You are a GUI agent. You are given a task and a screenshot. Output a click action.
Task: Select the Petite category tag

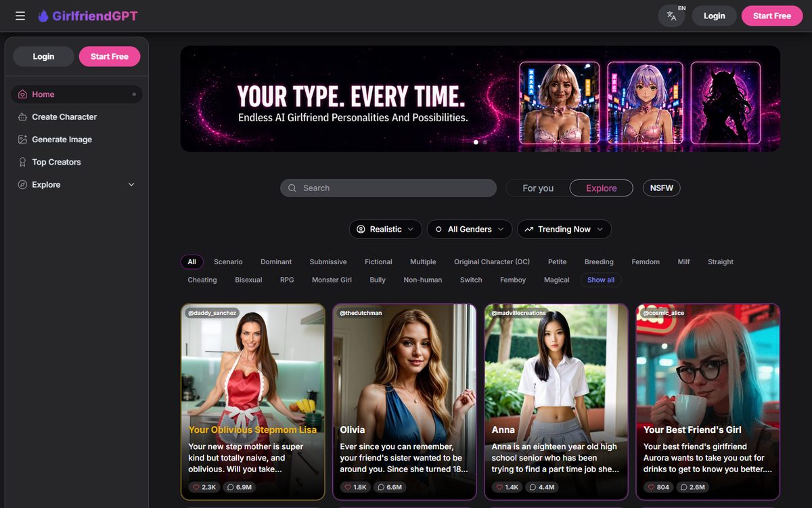558,261
